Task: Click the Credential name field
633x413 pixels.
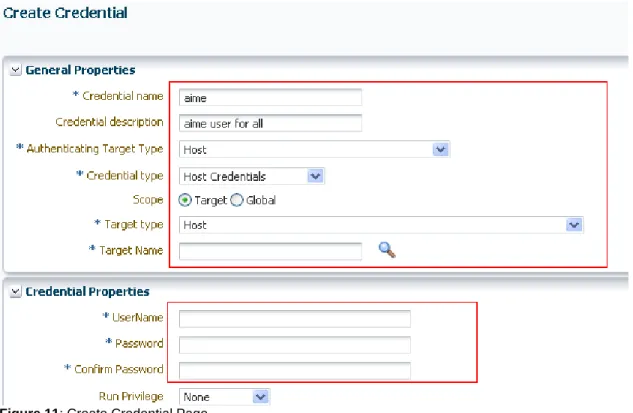Action: click(x=270, y=98)
